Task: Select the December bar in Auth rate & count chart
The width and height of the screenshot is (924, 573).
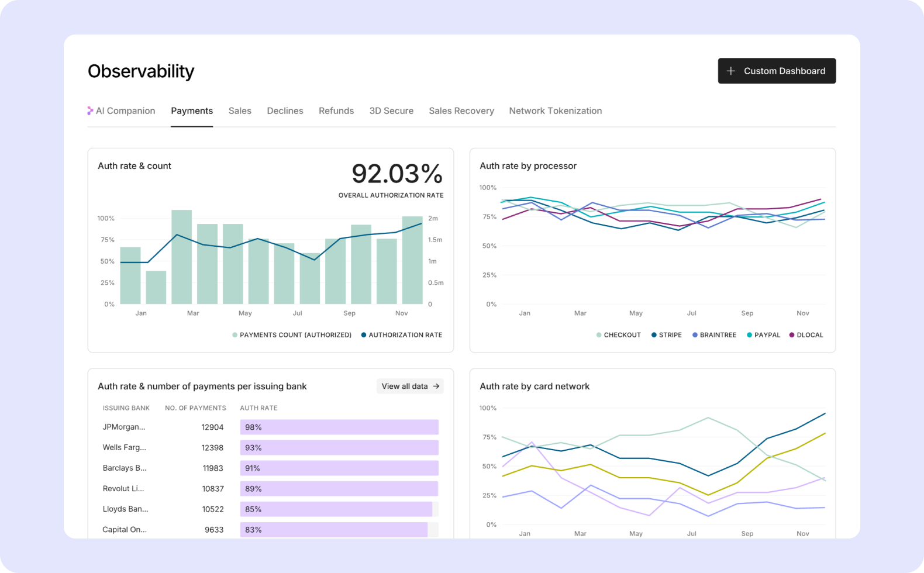Action: 412,260
